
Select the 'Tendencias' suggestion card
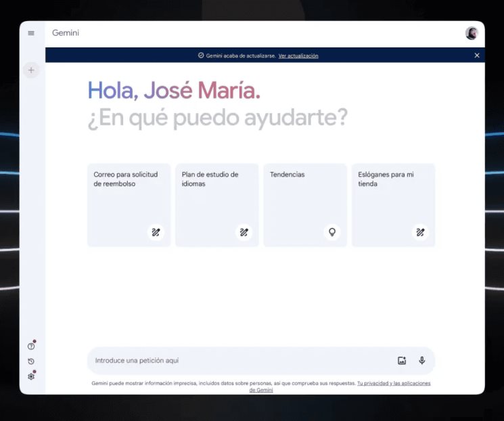pos(305,205)
